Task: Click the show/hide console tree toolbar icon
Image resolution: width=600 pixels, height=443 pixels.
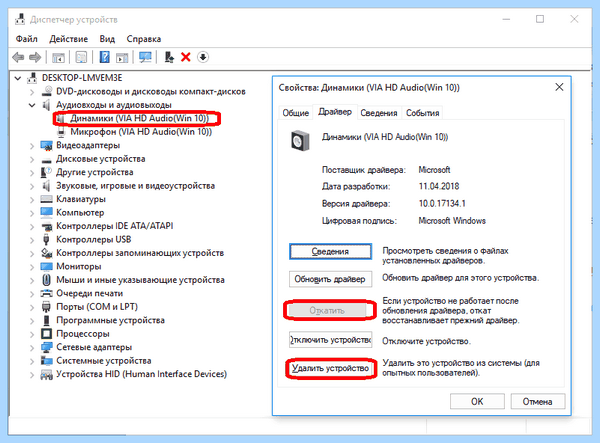Action: 58,57
